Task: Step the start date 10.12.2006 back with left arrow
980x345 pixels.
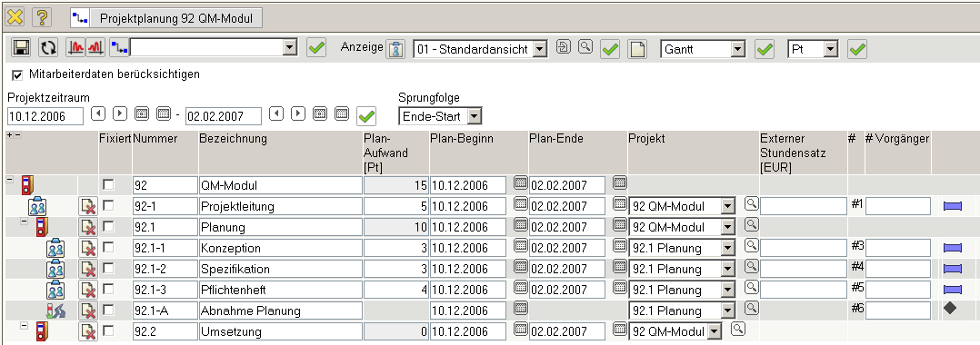Action: [98, 113]
